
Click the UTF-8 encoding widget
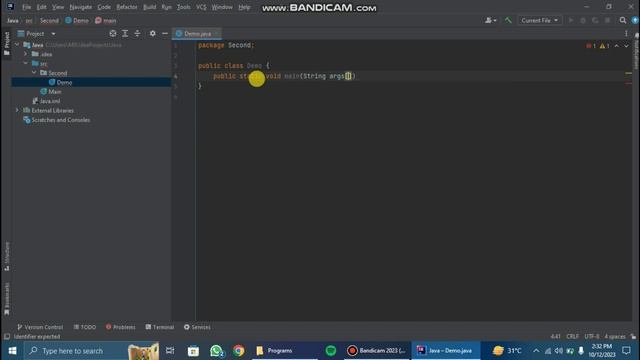(x=592, y=336)
